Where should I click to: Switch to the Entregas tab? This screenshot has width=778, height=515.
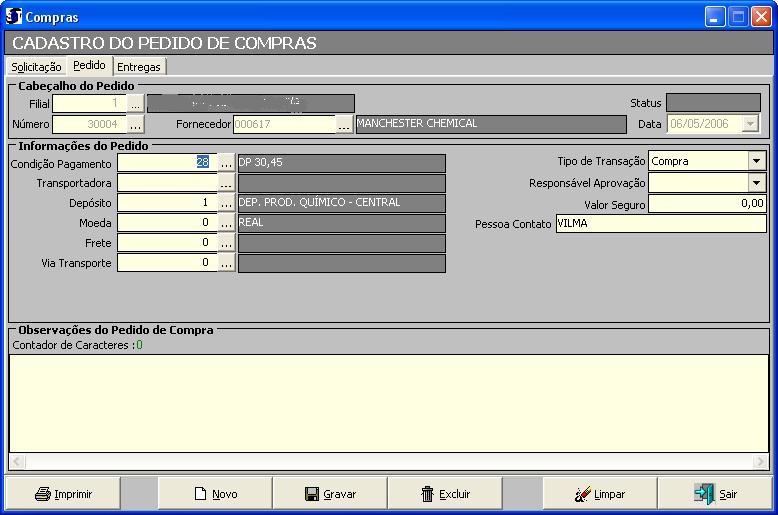coord(138,67)
